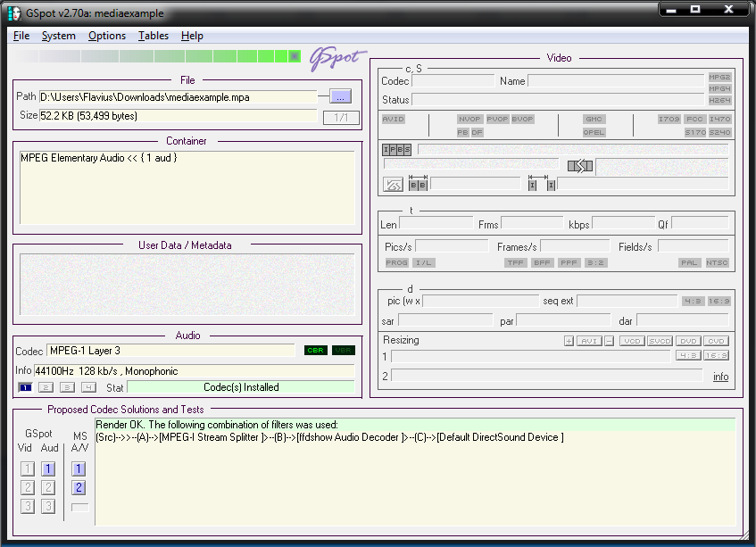Click the I709 indicator

669,119
